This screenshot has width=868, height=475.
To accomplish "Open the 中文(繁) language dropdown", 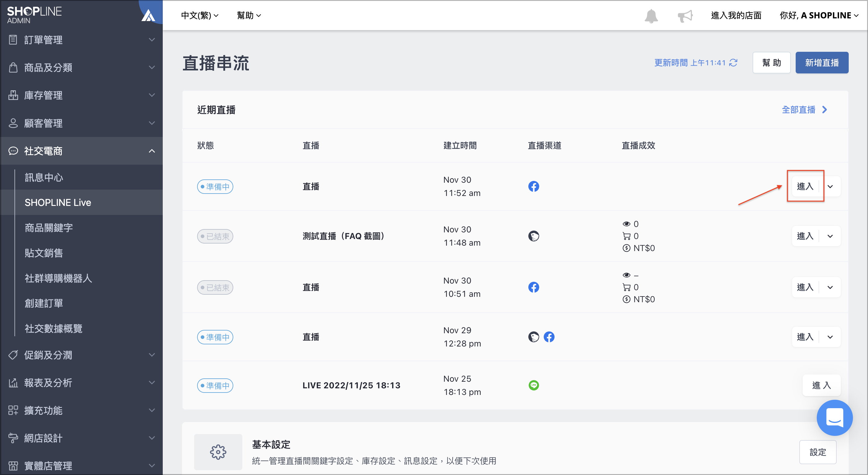I will point(200,15).
